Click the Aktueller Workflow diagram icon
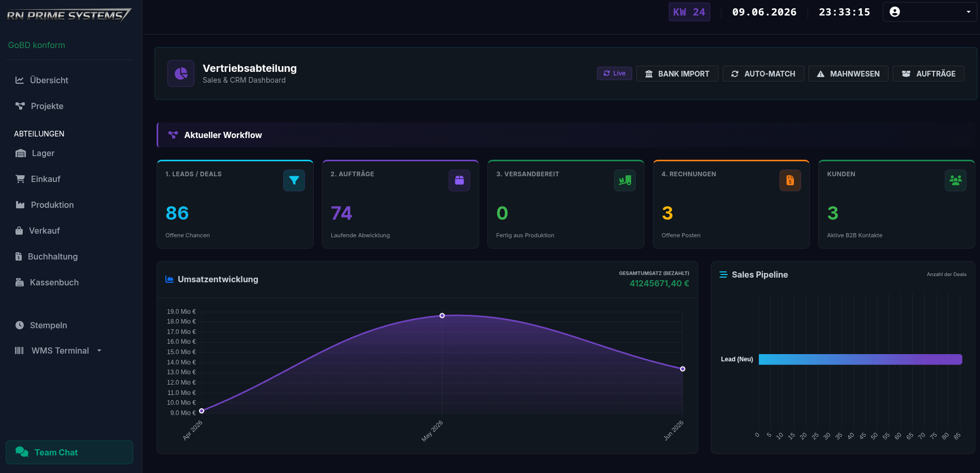 click(x=173, y=135)
